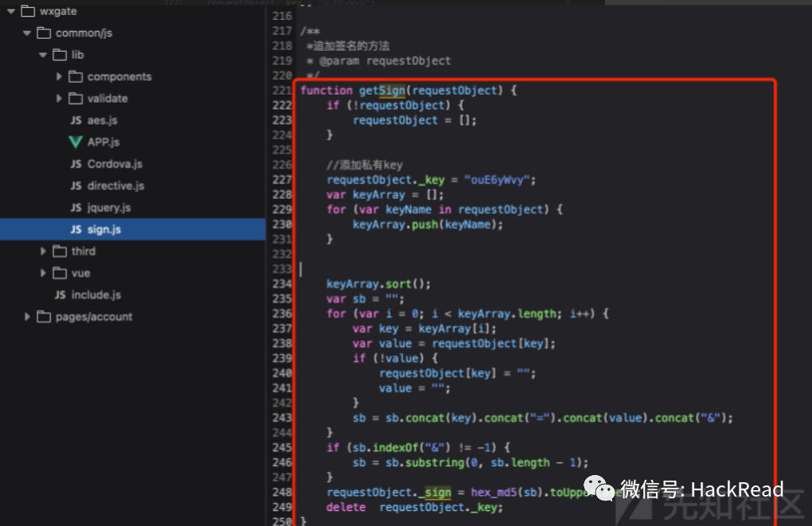Click the JS icon beside jquery.js

[x=76, y=208]
